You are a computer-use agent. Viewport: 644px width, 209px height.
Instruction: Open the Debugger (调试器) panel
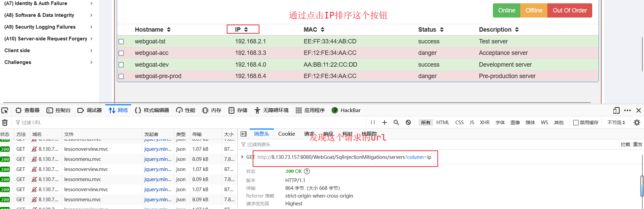tap(90, 110)
